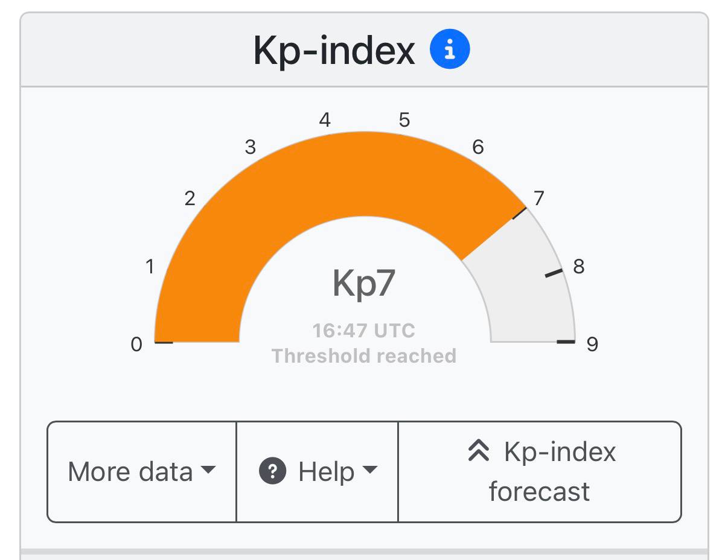Click the blue info icon beside Kp-index

pyautogui.click(x=449, y=50)
